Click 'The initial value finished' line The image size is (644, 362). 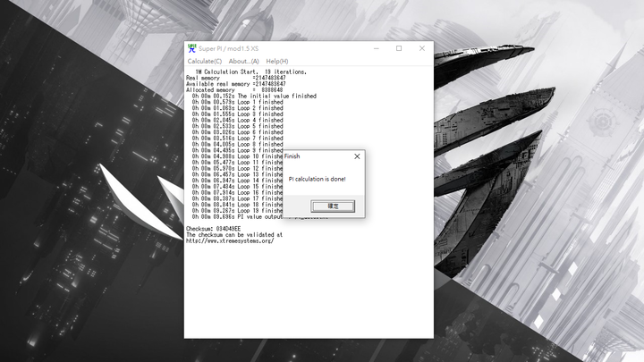coord(254,96)
